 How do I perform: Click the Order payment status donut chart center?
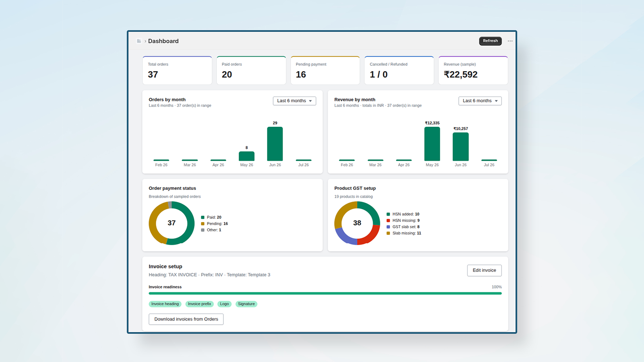pyautogui.click(x=171, y=223)
